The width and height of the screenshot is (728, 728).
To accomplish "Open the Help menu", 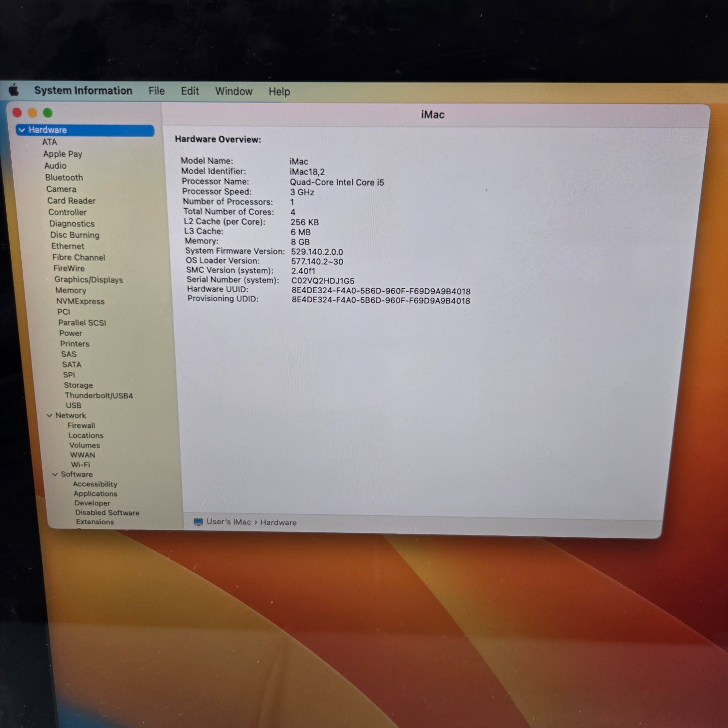I will click(x=279, y=92).
